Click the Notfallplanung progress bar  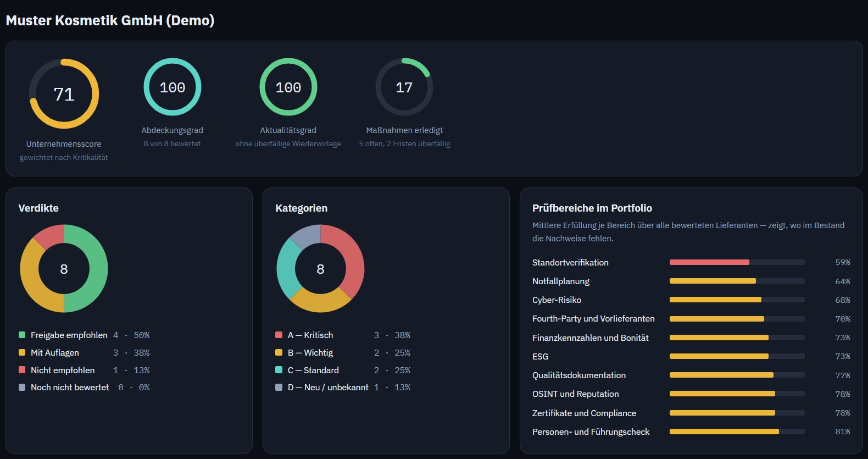tap(737, 281)
